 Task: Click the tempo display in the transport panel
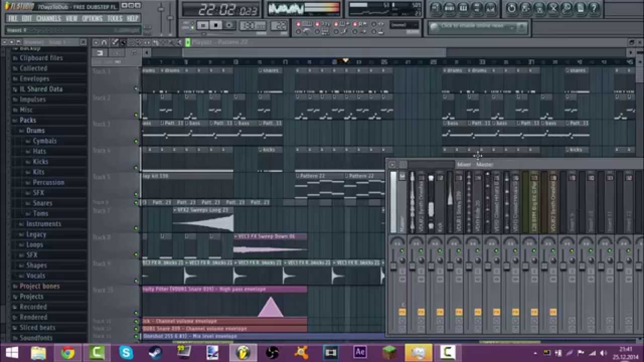click(253, 26)
